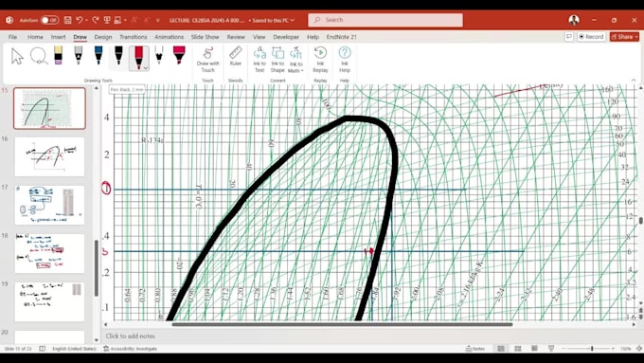644x363 pixels.
Task: Click the quick-access monitor icon beside Start From Beginning
Action: click(x=117, y=20)
